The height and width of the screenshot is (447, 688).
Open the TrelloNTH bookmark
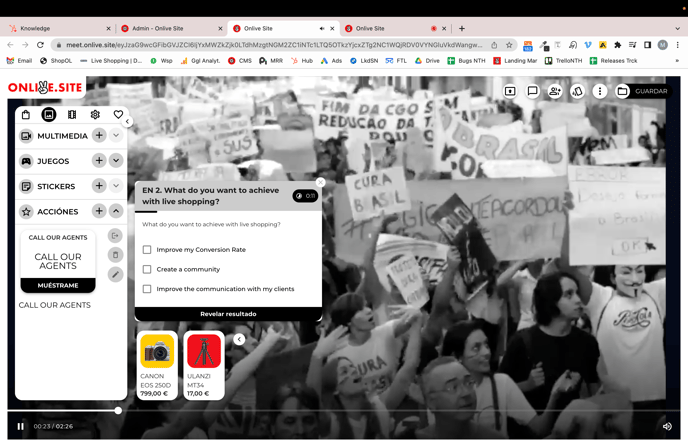click(x=563, y=61)
